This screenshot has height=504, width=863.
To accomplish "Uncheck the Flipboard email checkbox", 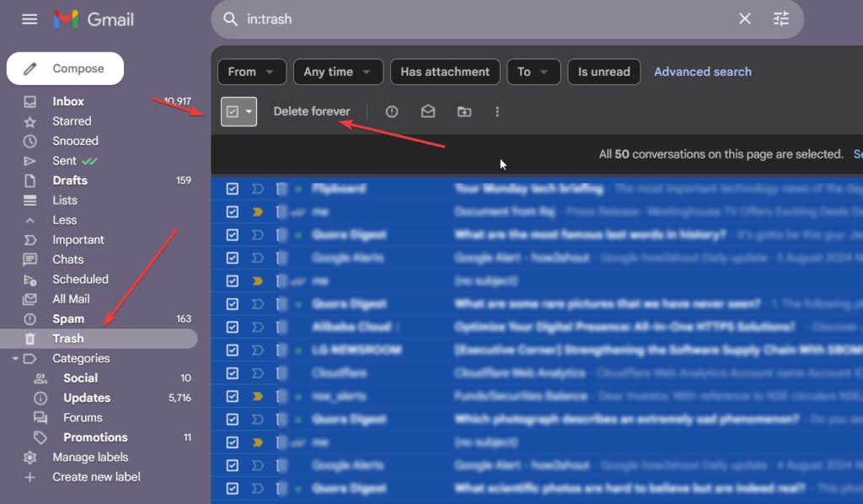I will point(233,189).
